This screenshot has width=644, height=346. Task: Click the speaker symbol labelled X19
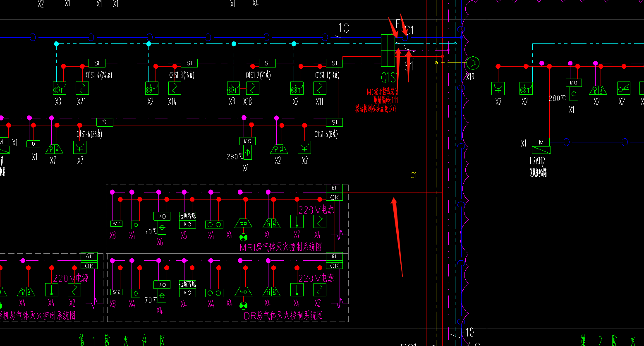point(472,63)
